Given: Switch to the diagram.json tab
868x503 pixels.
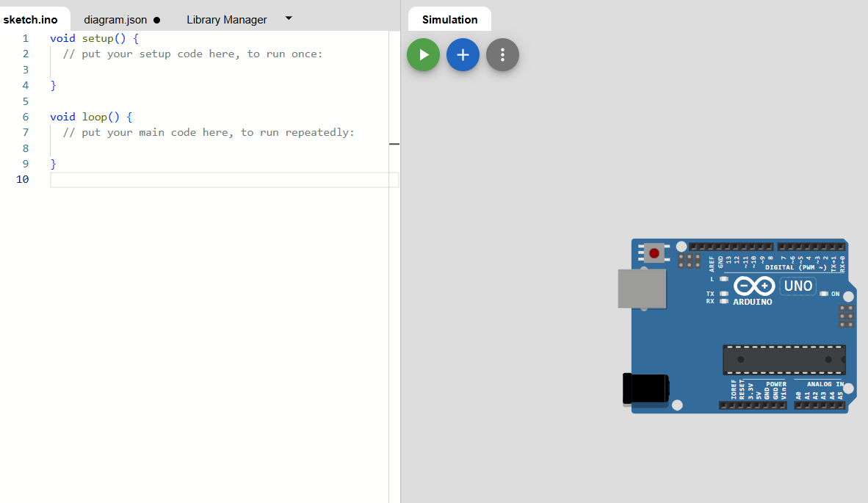Looking at the screenshot, I should [x=116, y=19].
